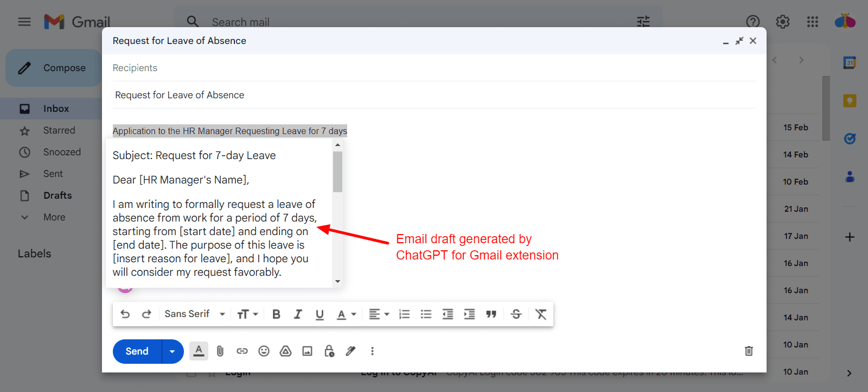The image size is (868, 392).
Task: Open the Sans Serif font dropdown
Action: [x=195, y=314]
